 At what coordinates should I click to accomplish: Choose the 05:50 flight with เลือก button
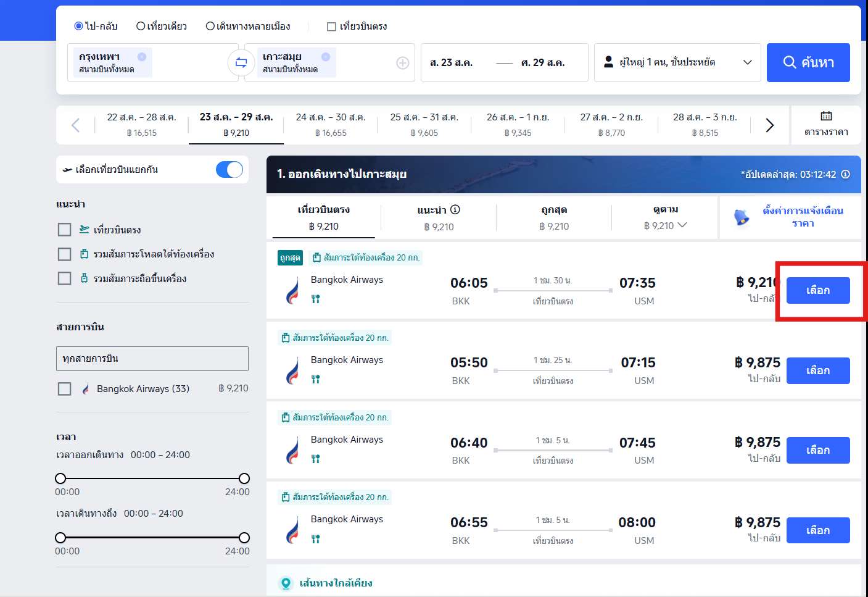[817, 370]
